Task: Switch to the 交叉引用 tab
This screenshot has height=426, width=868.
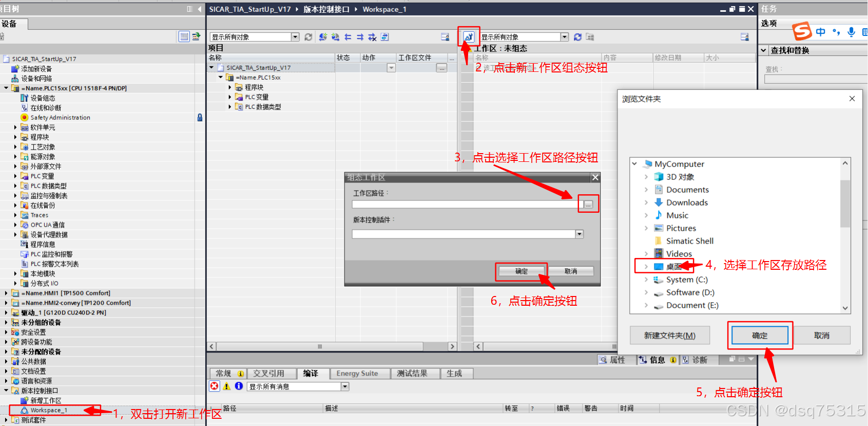Action: [272, 374]
